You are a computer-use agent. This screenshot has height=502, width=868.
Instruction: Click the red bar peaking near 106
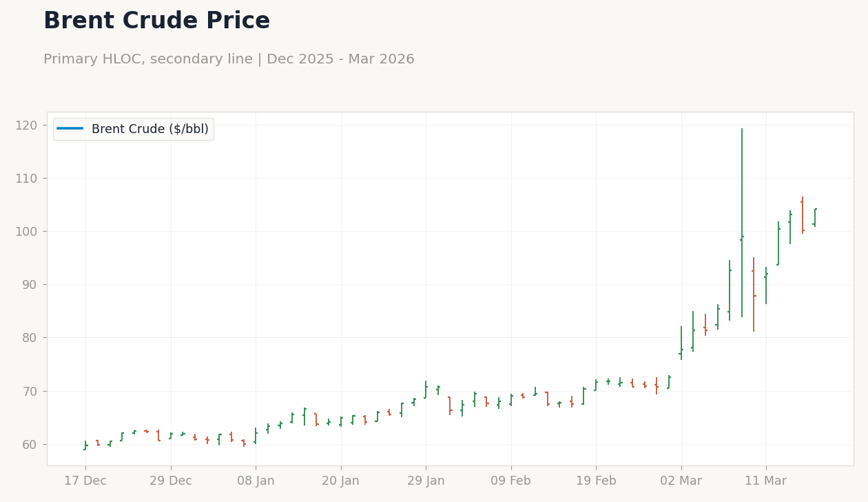tap(803, 215)
